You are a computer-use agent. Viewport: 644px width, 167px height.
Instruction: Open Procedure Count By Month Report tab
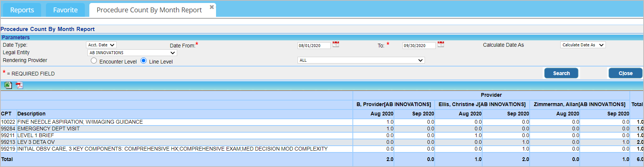pyautogui.click(x=149, y=10)
